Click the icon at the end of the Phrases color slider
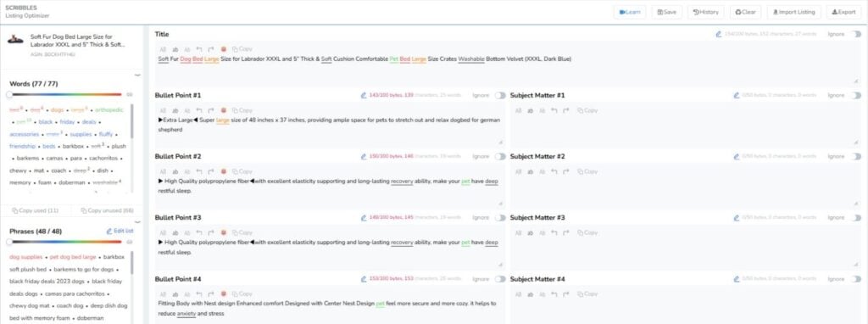The image size is (868, 324). 130,242
